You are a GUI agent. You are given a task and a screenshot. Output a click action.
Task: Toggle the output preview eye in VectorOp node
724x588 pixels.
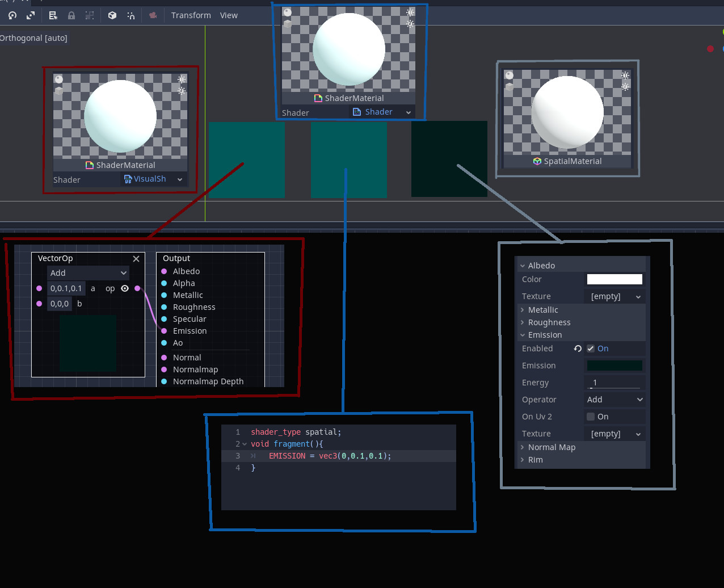pyautogui.click(x=124, y=288)
